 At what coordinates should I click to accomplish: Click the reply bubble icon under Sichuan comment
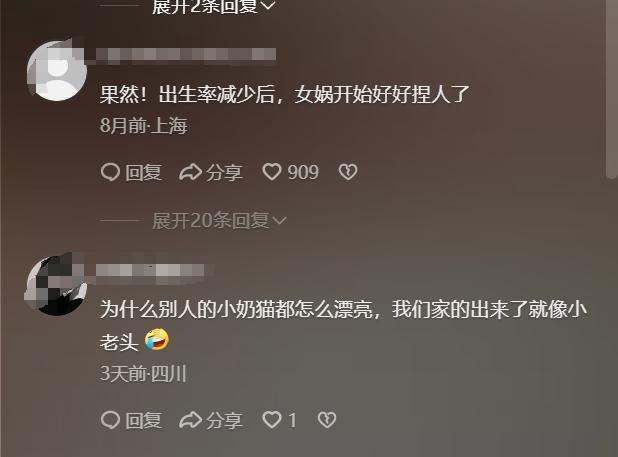point(110,420)
